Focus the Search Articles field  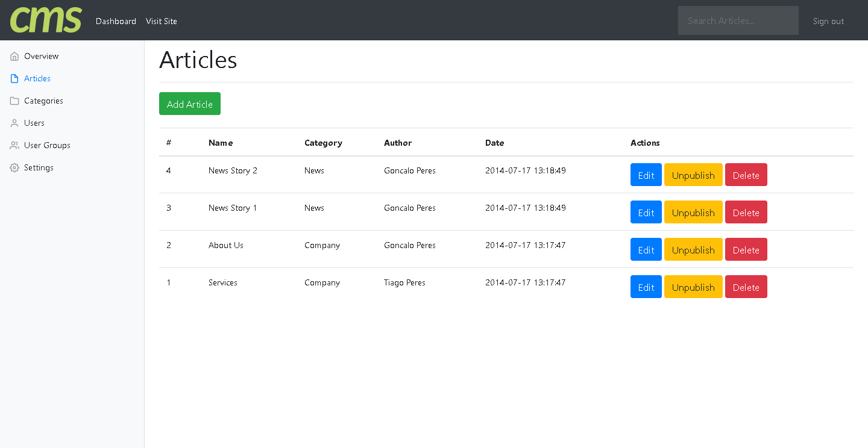[738, 20]
